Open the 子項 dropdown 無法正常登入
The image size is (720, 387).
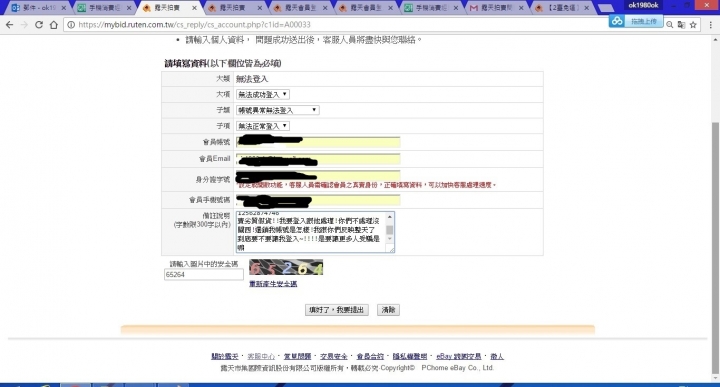(x=263, y=126)
